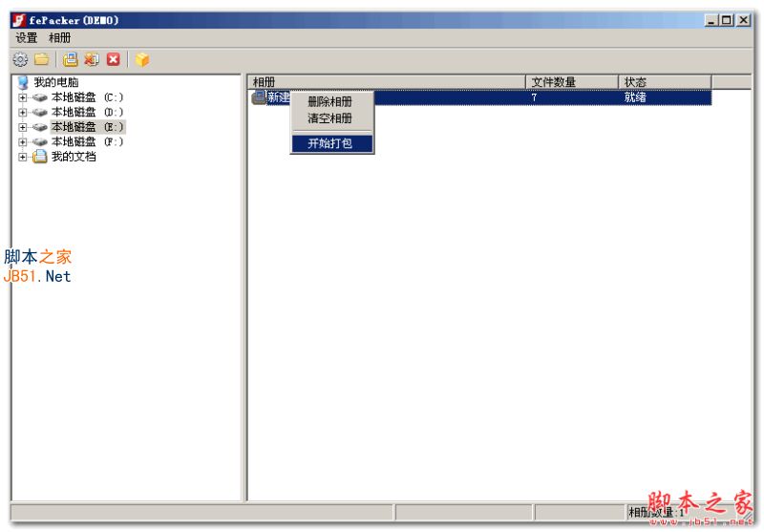This screenshot has height=532, width=764.
Task: Click the drive icon beside 本地磁盘 (D:)
Action: [x=40, y=113]
